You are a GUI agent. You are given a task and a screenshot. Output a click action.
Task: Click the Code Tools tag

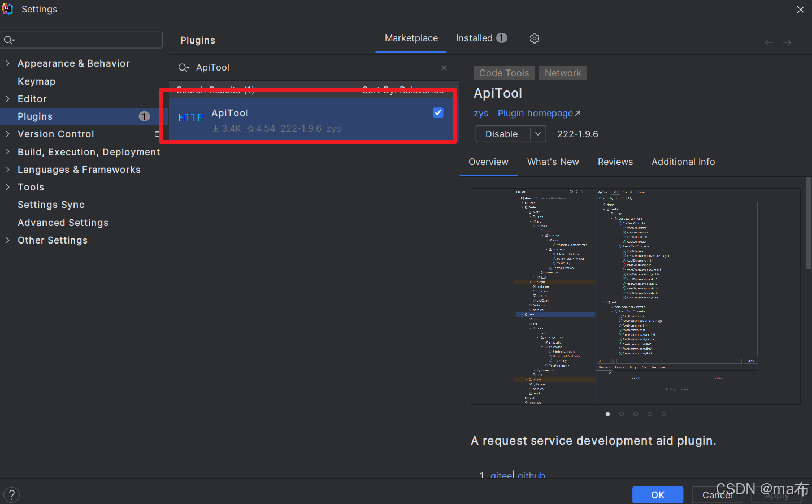[x=504, y=73]
